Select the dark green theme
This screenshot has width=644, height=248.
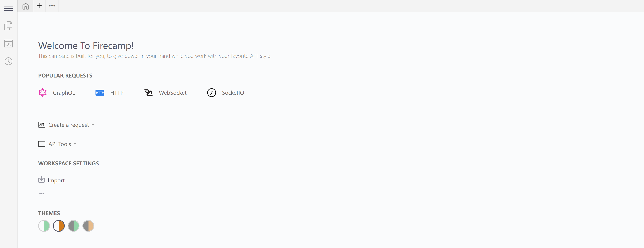pyautogui.click(x=74, y=226)
